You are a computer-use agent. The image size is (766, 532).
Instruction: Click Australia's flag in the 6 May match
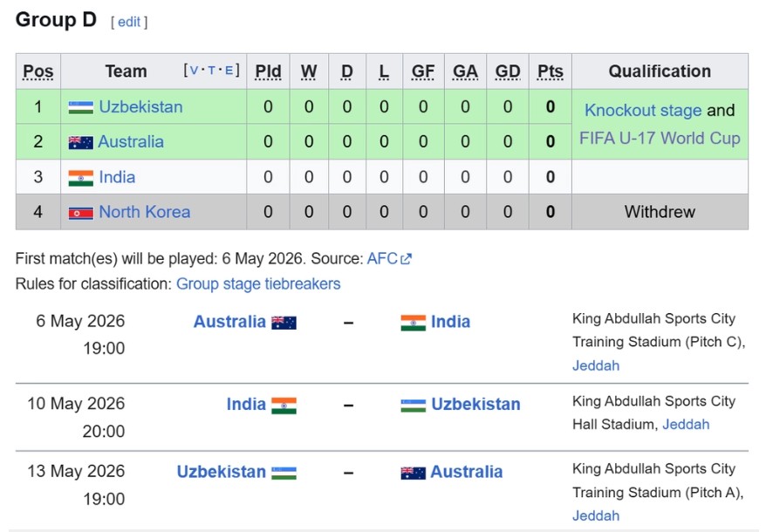pyautogui.click(x=284, y=323)
